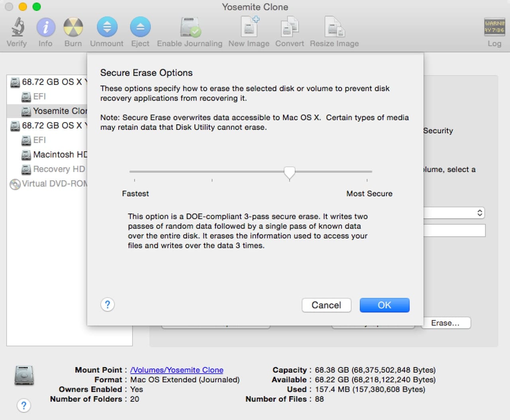Screen dimensions: 510x420
Task: Click the Eject toolbar icon
Action: tap(140, 28)
